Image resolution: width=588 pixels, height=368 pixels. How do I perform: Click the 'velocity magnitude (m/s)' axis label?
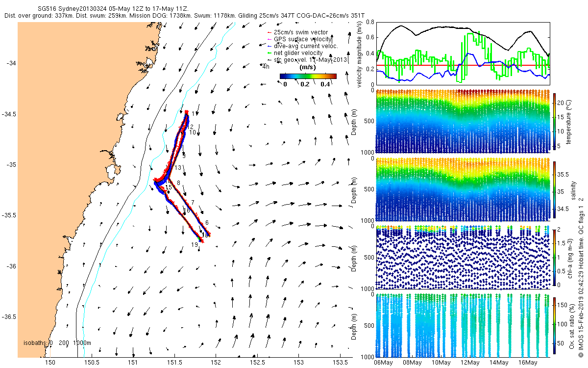359,54
